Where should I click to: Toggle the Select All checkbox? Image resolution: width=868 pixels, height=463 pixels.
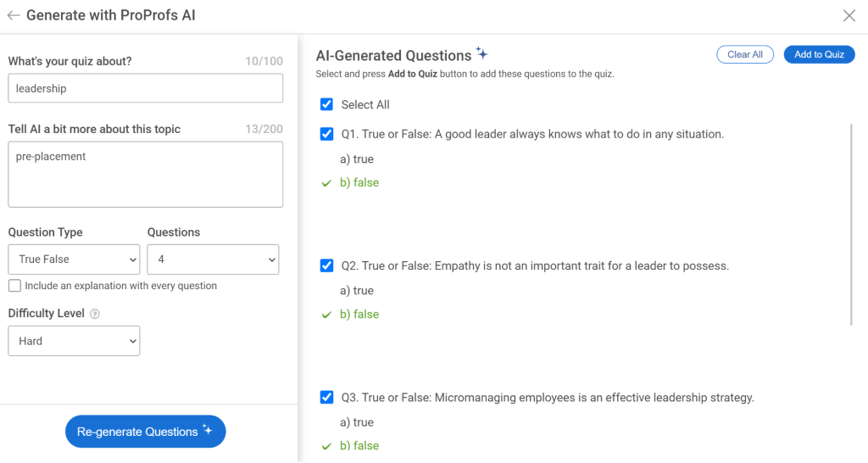click(x=326, y=104)
